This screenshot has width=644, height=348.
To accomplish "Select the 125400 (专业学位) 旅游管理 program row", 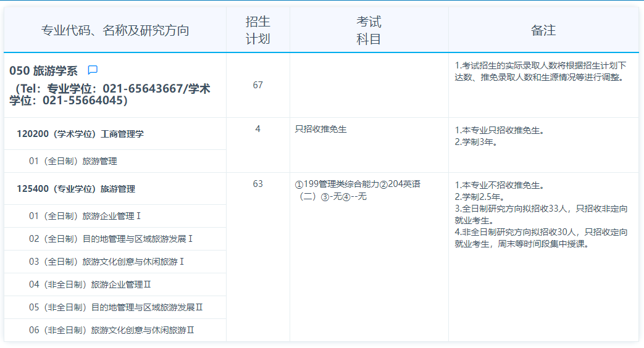I will coord(76,189).
